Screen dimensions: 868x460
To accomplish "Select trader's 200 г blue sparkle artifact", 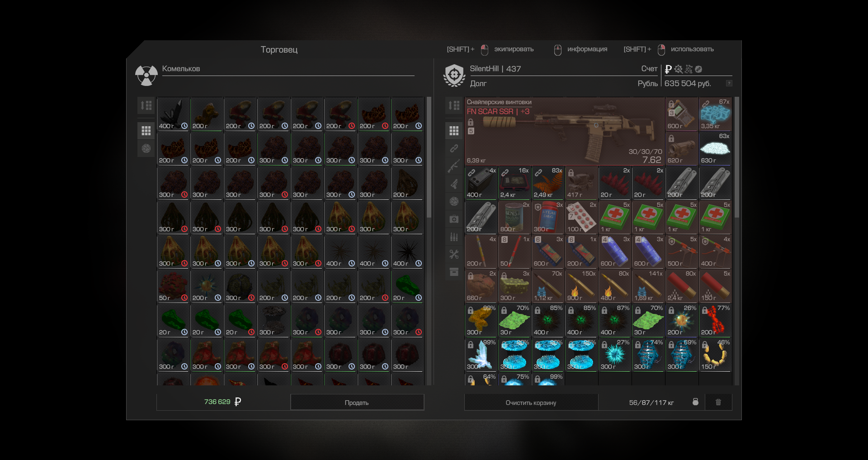I will click(207, 286).
